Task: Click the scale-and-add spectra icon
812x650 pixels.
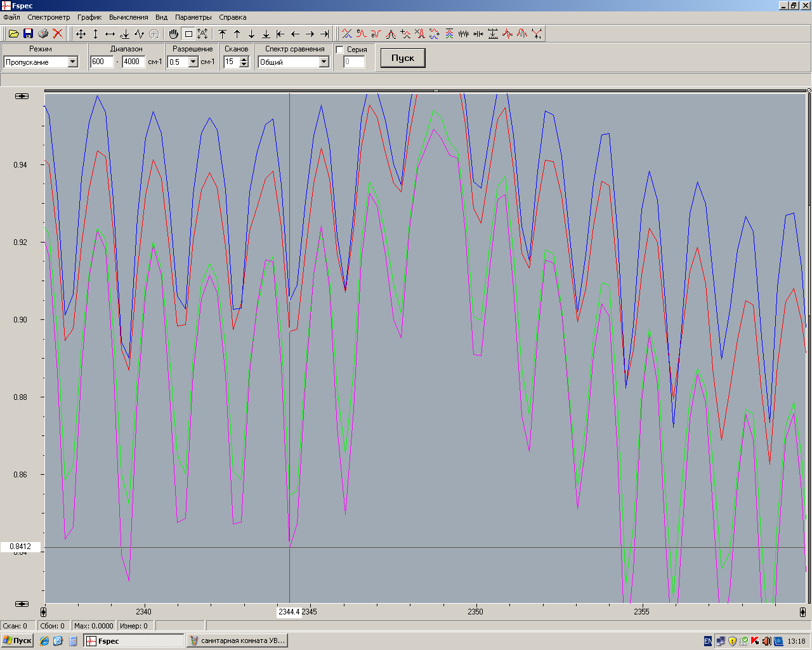Action: pos(435,34)
